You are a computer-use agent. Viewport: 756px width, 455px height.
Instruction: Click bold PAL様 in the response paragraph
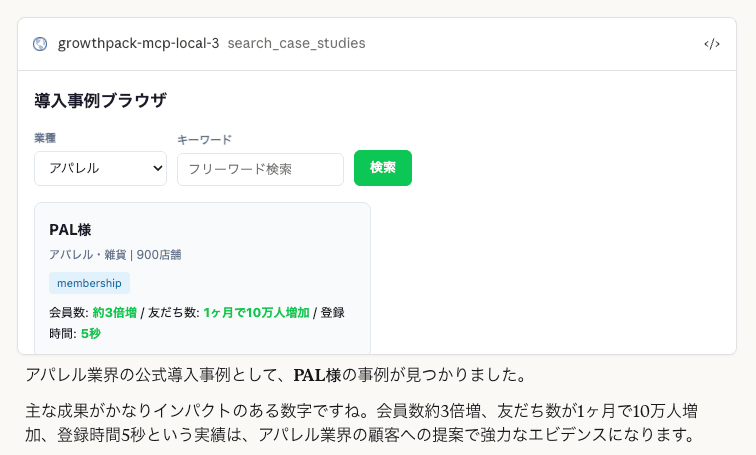pos(318,376)
